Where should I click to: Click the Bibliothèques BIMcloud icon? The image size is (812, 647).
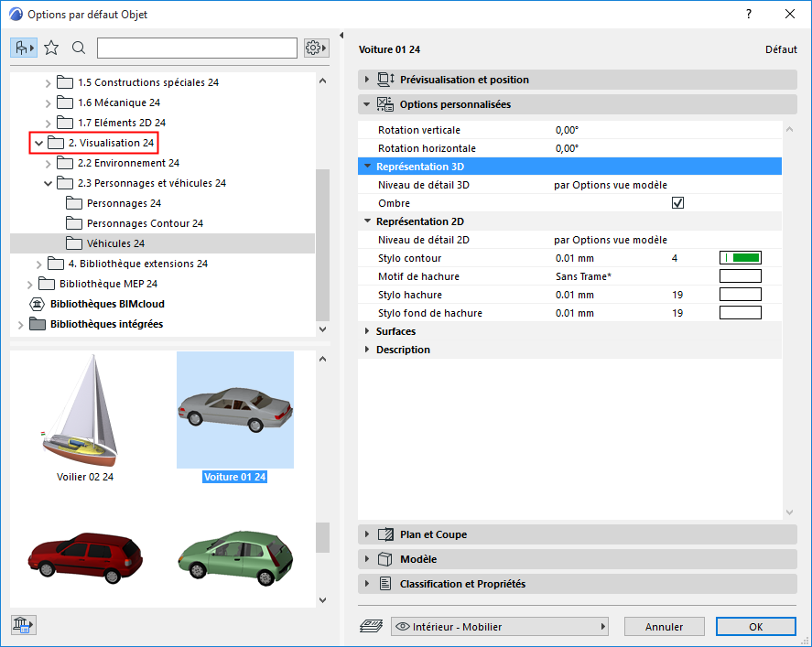38,304
